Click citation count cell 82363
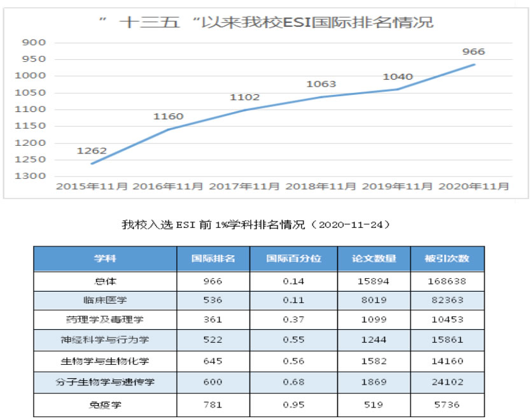 coord(447,300)
